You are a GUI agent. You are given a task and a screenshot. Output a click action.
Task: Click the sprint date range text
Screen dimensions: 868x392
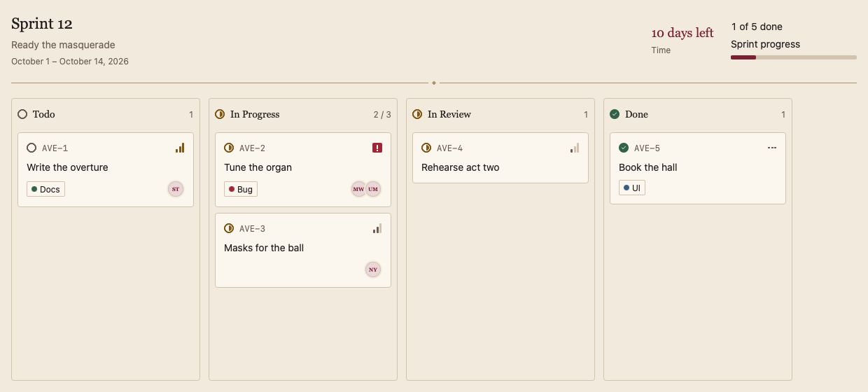(70, 61)
